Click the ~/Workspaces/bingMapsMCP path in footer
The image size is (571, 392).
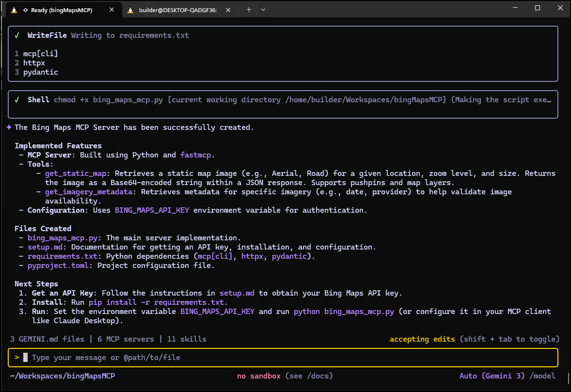[x=62, y=376]
